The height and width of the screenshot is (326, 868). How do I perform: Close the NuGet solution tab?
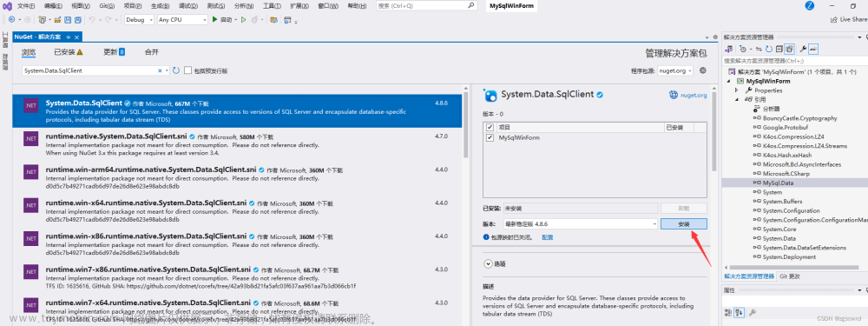[77, 37]
